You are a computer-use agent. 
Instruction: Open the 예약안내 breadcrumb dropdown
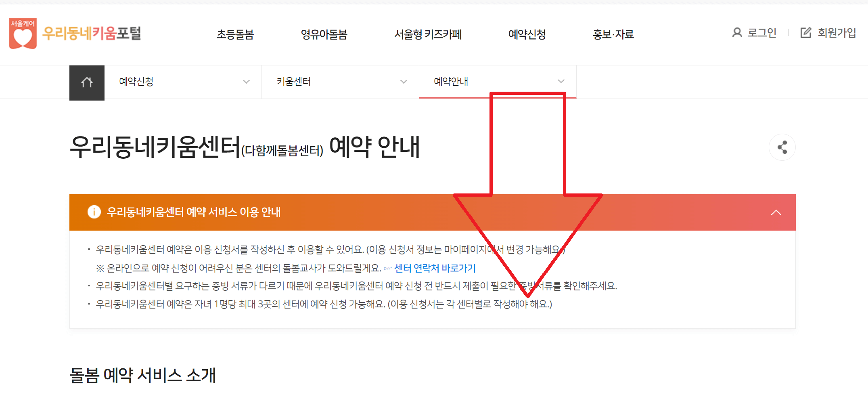click(561, 82)
